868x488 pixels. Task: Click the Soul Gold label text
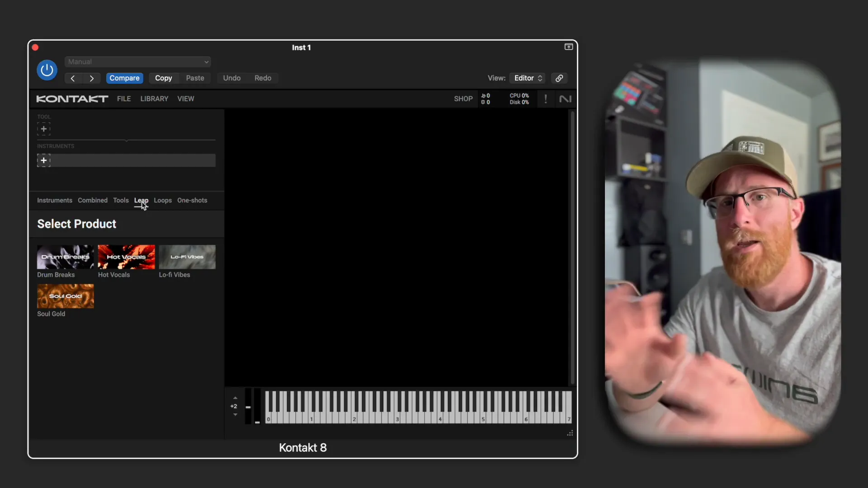pos(51,314)
